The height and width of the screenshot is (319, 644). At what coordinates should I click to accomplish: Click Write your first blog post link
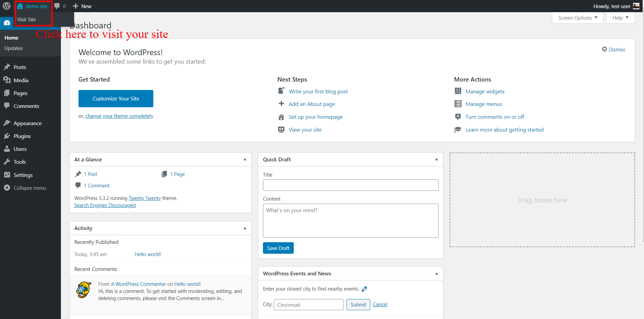(318, 91)
